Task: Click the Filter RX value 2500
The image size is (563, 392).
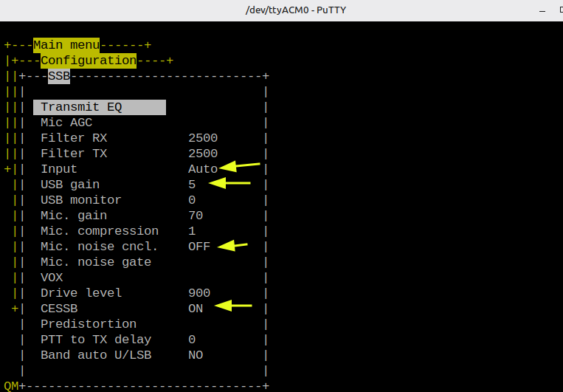Action: click(203, 138)
